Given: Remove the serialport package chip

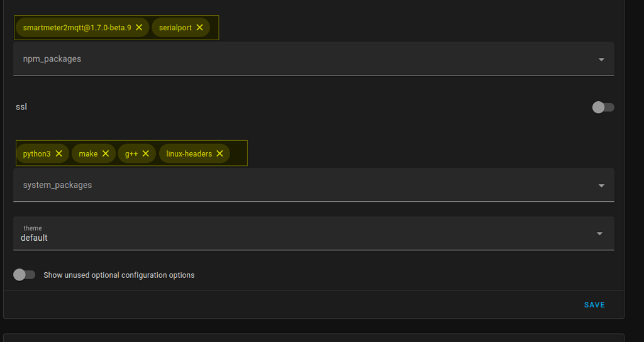Looking at the screenshot, I should 199,28.
